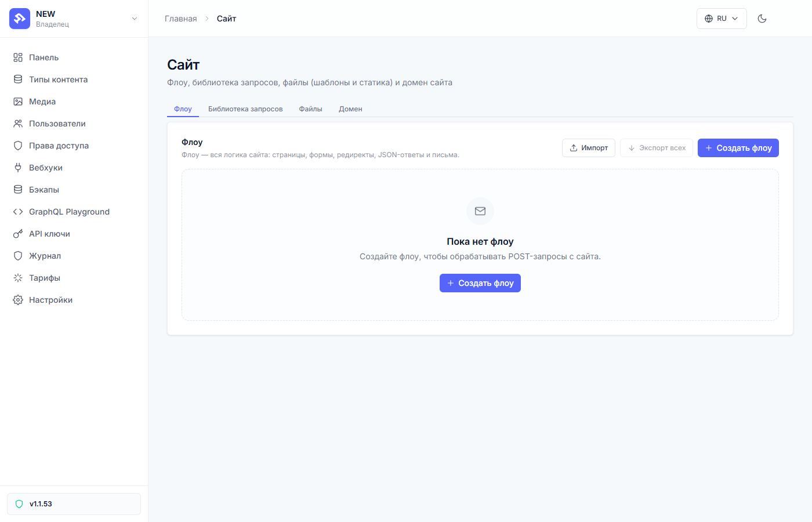Click the v1.1.53 version badge
Viewport: 812px width, 522px height.
coord(74,504)
